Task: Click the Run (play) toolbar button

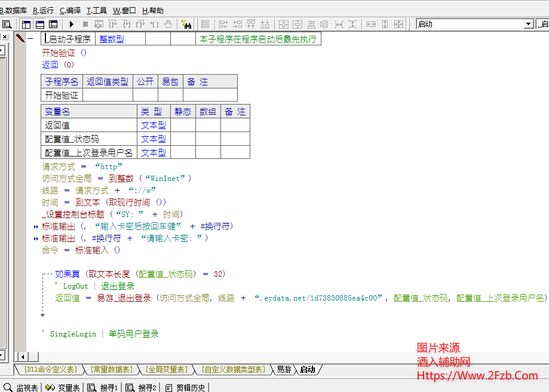Action: (72, 24)
